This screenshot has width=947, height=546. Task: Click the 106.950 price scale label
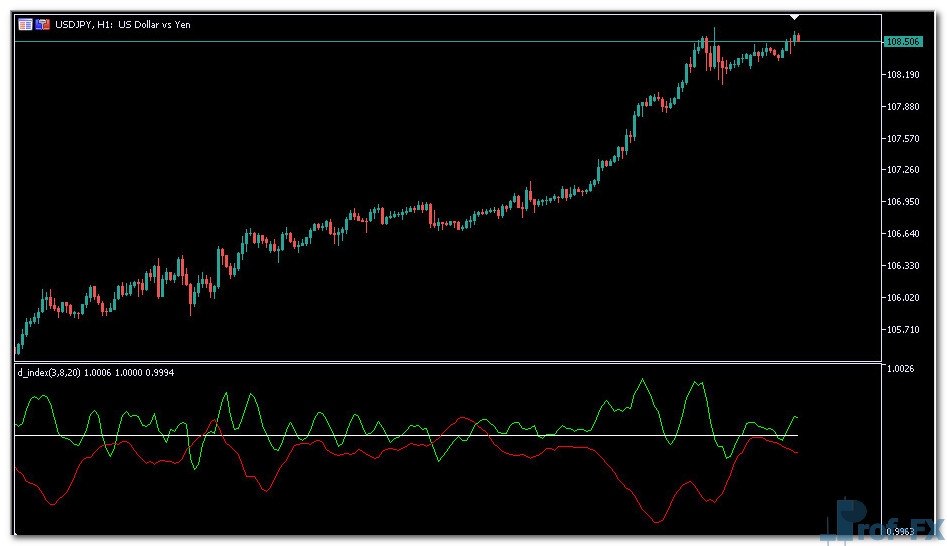click(902, 201)
